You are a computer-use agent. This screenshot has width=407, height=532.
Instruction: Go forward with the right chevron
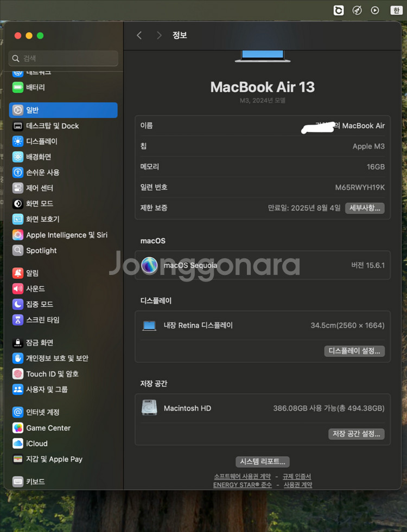pos(159,35)
